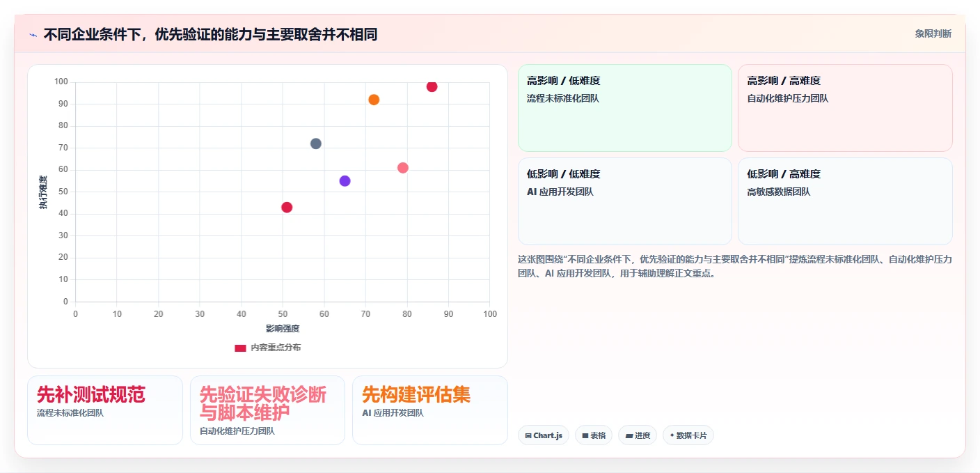Click the x-axis label 50
The image size is (980, 473).
283,314
